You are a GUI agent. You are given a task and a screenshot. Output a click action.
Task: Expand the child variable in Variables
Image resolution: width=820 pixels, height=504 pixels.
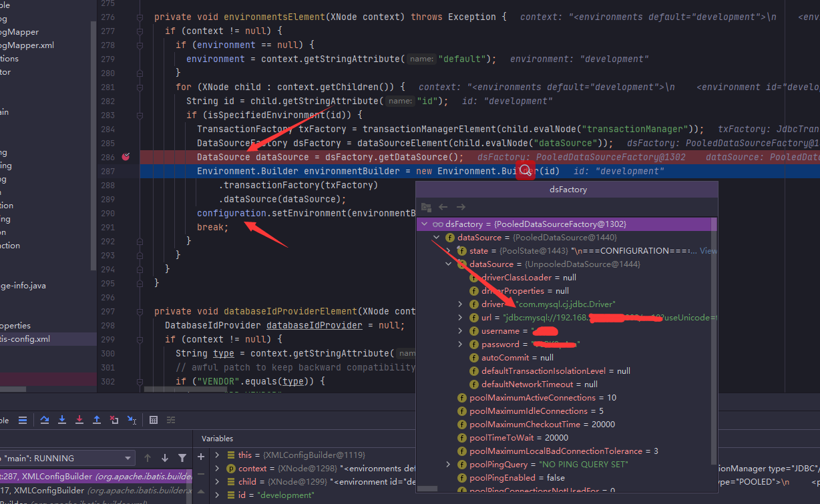click(x=217, y=482)
